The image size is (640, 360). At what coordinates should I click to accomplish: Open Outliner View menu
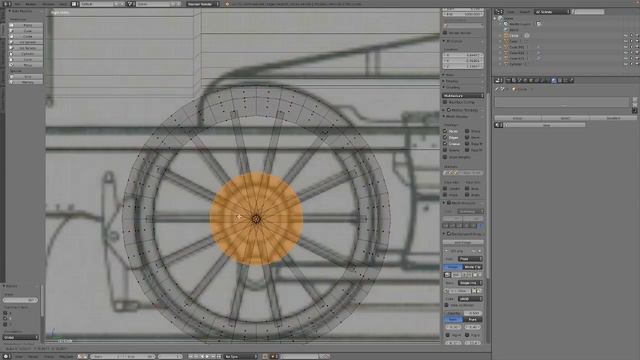[x=511, y=12]
